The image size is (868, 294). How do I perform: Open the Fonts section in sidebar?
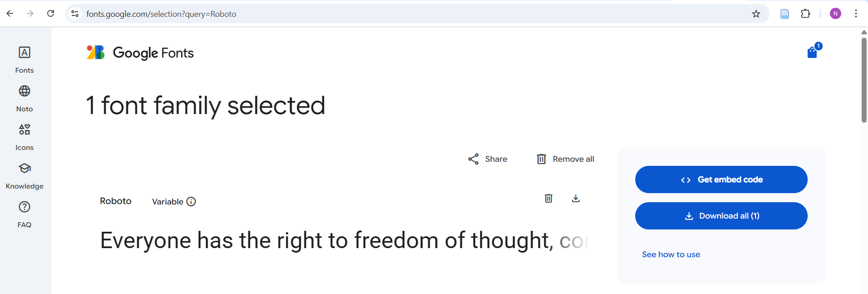coord(25,59)
